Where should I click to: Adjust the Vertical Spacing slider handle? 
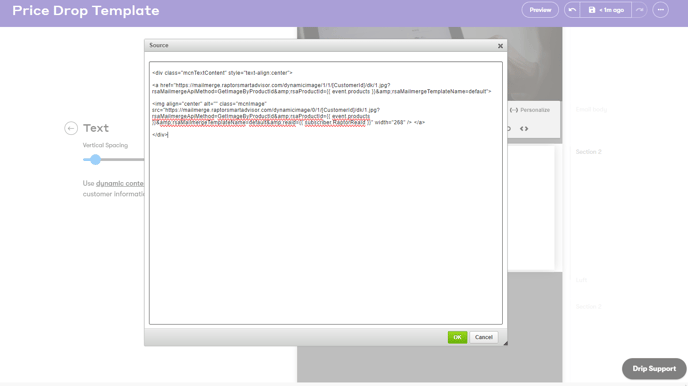click(x=95, y=160)
